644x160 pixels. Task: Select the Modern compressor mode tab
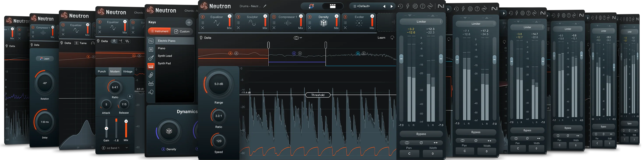[115, 71]
